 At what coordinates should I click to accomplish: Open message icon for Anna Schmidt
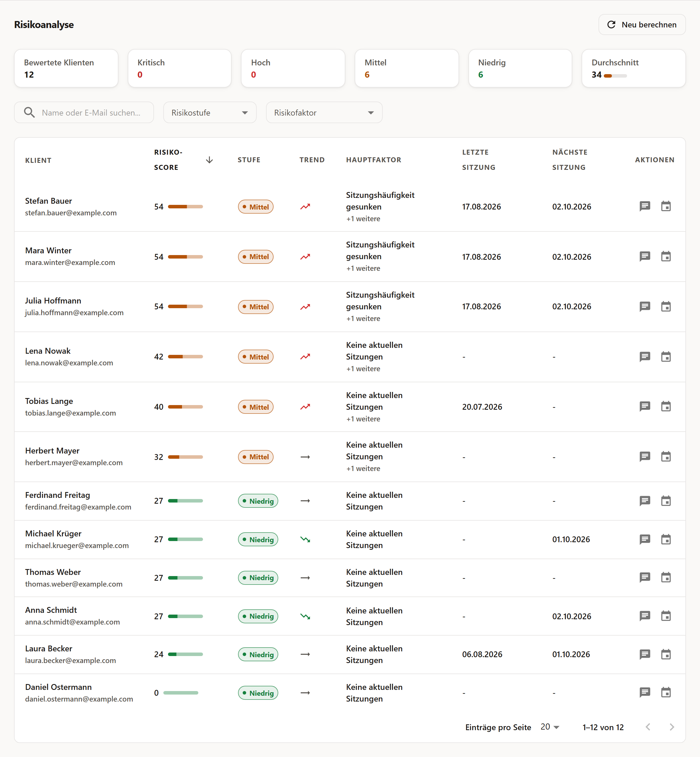tap(645, 616)
